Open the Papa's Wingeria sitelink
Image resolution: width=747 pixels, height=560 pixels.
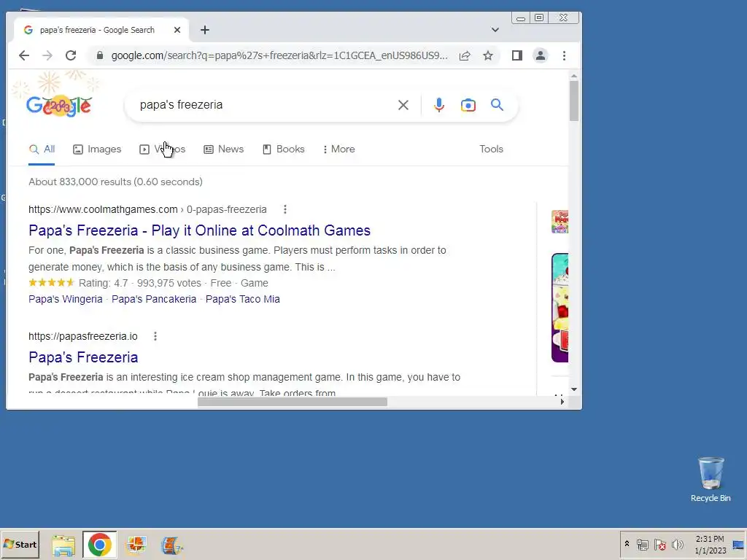point(65,299)
